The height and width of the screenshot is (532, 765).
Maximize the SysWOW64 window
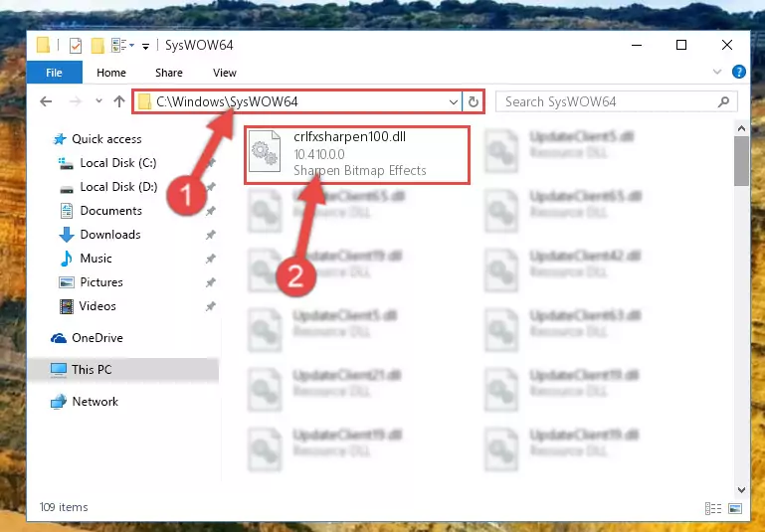coord(681,45)
